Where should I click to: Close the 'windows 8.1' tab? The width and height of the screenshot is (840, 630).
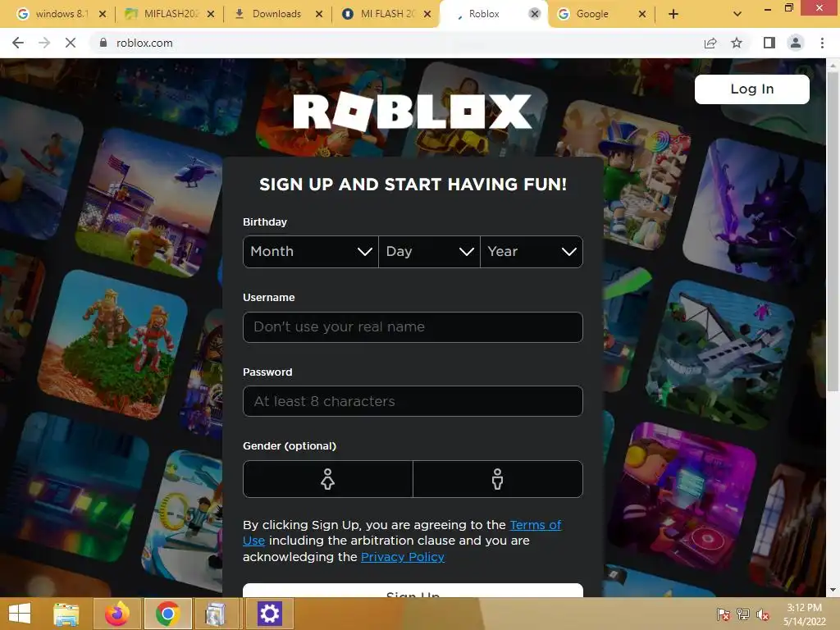[x=103, y=15]
